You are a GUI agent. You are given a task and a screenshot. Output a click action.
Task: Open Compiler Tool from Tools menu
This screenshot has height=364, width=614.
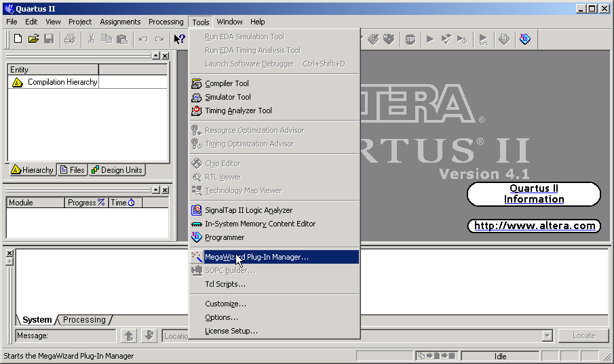227,83
